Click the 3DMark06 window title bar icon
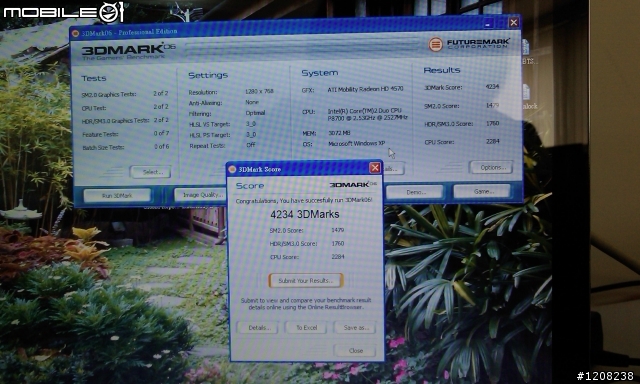 pyautogui.click(x=76, y=33)
